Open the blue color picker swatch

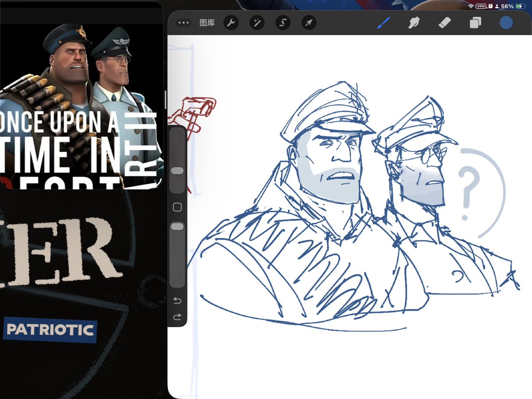pyautogui.click(x=506, y=23)
